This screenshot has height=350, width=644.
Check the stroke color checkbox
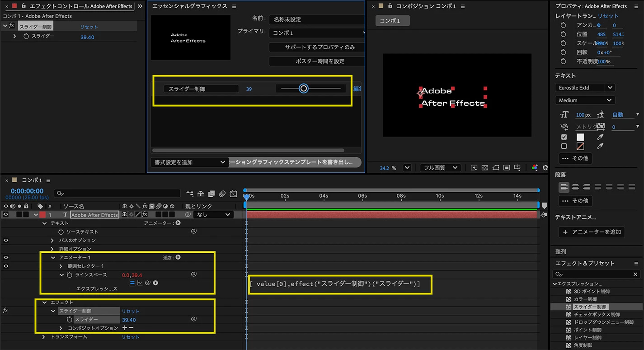pyautogui.click(x=564, y=146)
